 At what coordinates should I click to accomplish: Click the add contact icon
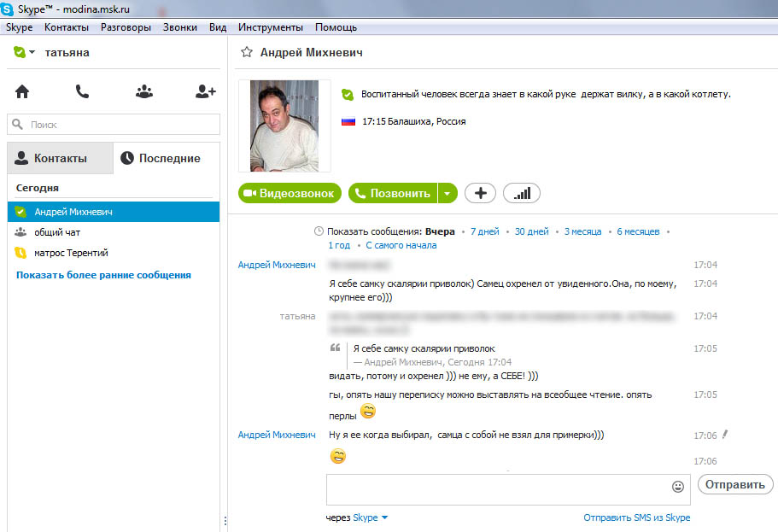pos(206,91)
